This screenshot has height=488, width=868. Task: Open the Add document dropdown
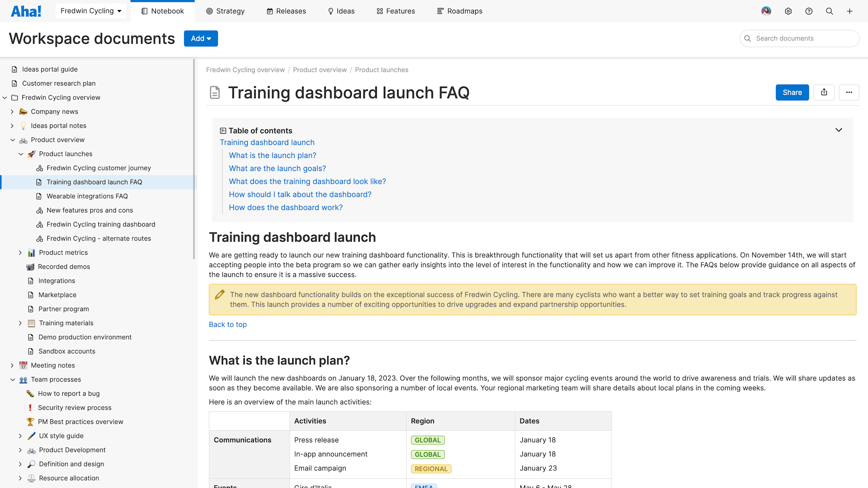coord(201,38)
